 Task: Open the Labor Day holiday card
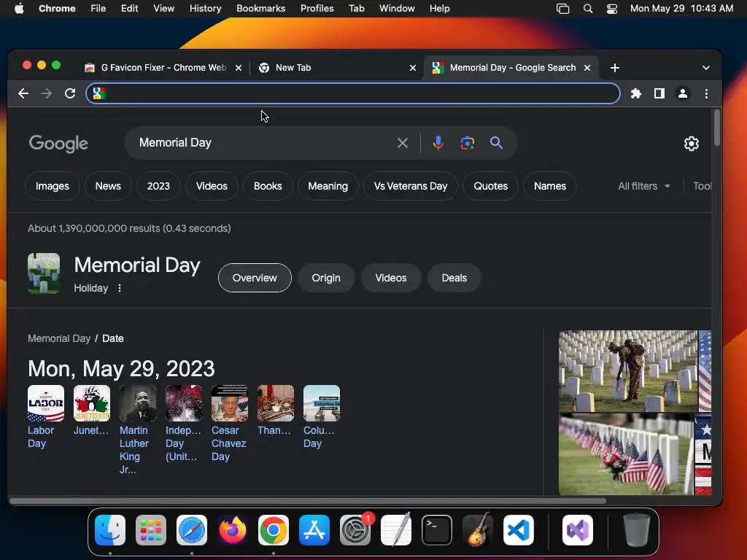(x=46, y=416)
